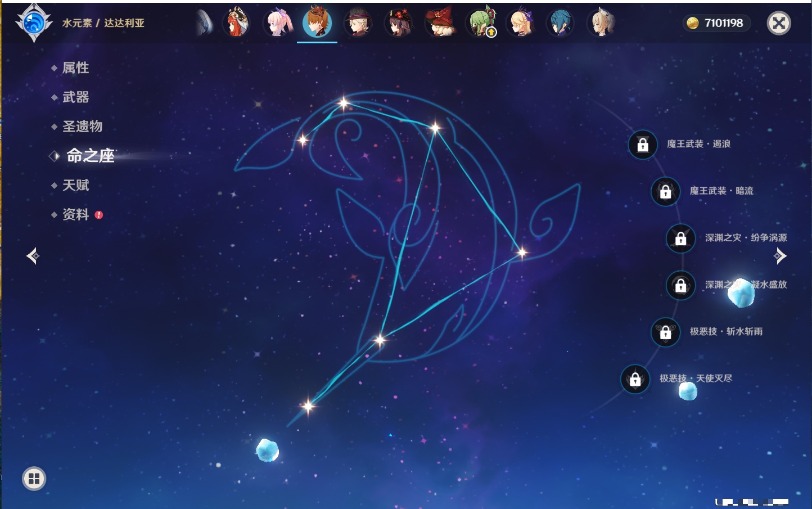Viewport: 812px width, 509px height.
Task: Open 武器 weapon page
Action: coord(75,97)
